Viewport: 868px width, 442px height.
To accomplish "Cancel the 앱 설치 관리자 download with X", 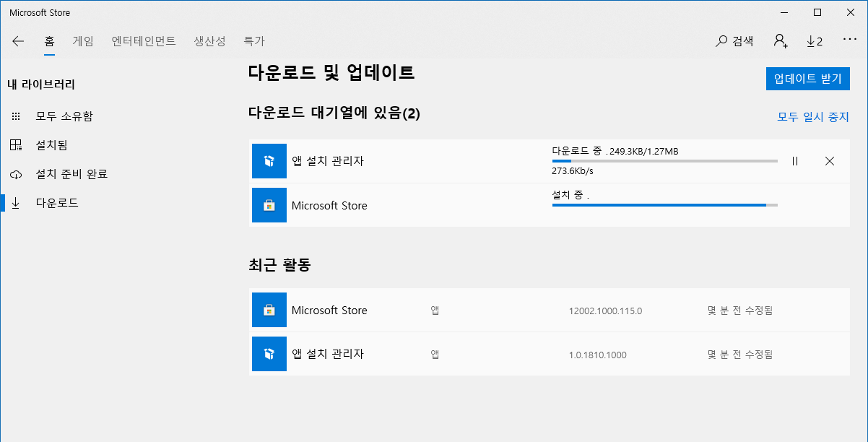I will click(830, 161).
